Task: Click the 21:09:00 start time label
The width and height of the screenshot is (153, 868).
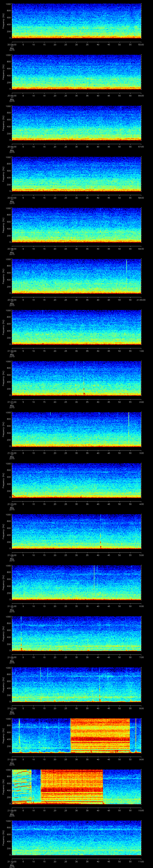Action: (x=12, y=811)
